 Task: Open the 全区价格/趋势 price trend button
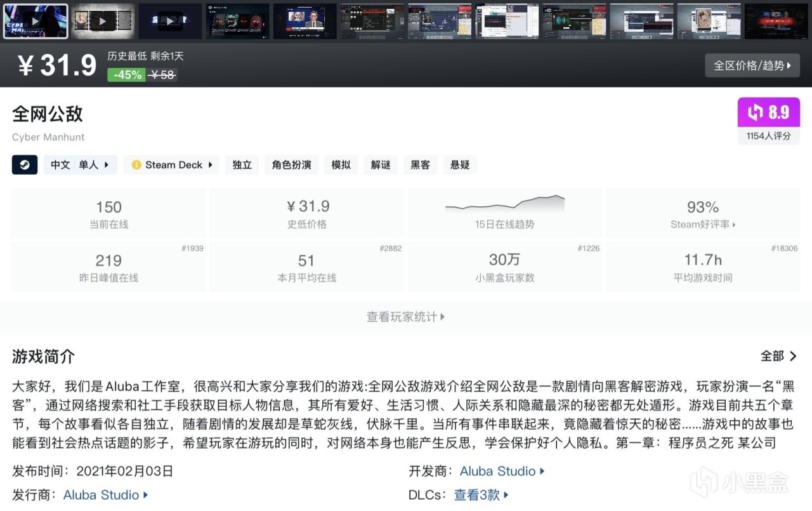pyautogui.click(x=752, y=65)
